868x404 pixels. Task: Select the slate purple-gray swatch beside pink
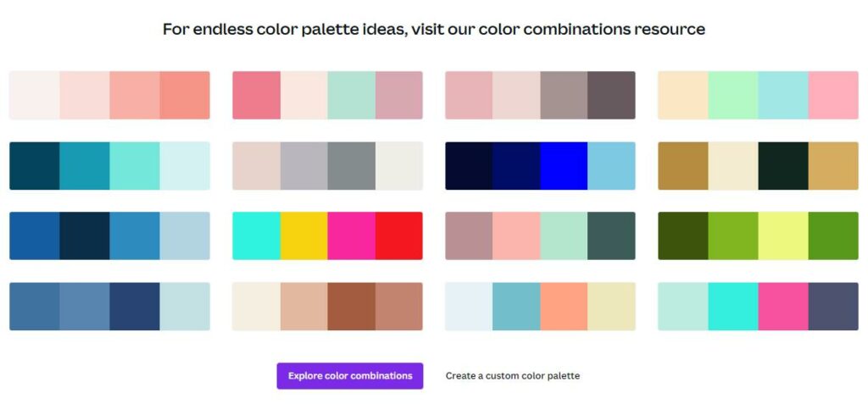coord(833,307)
